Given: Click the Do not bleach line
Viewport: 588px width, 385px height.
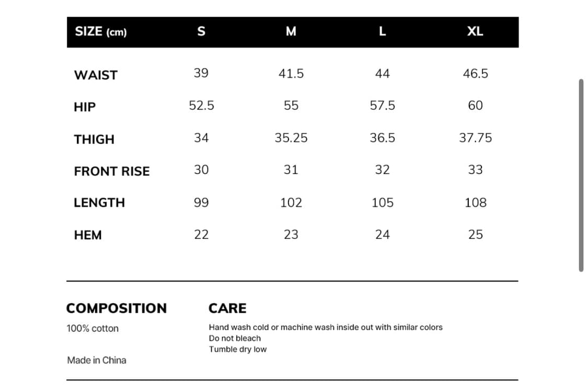Looking at the screenshot, I should tap(235, 339).
